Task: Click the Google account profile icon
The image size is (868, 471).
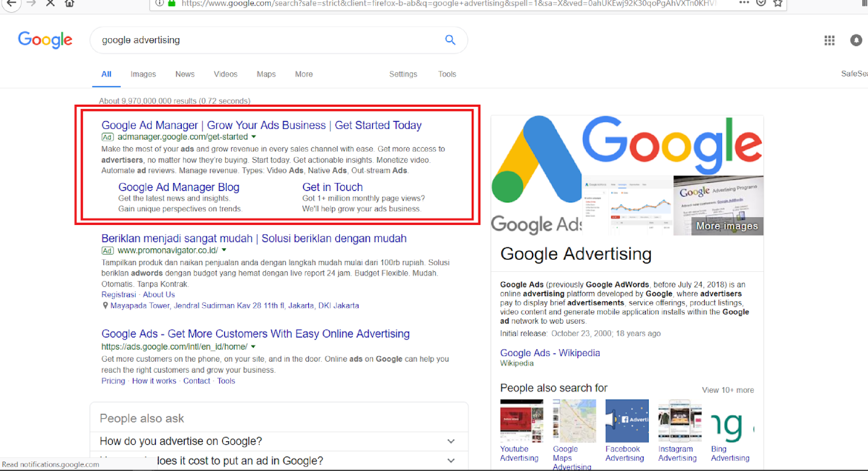Action: (856, 39)
